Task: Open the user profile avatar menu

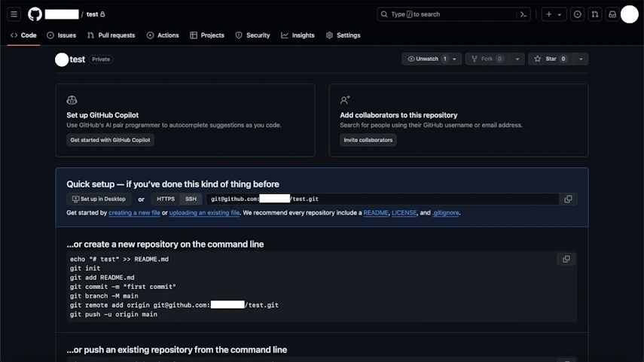Action: pos(629,14)
